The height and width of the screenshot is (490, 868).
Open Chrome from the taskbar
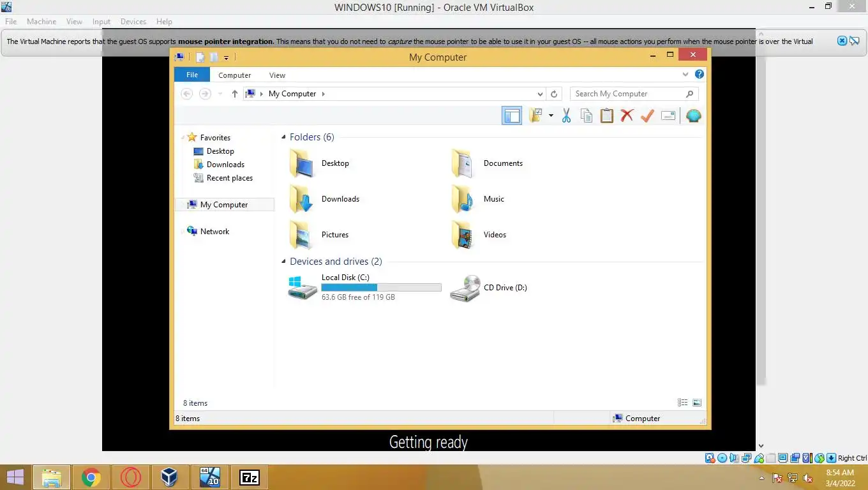[x=91, y=477]
